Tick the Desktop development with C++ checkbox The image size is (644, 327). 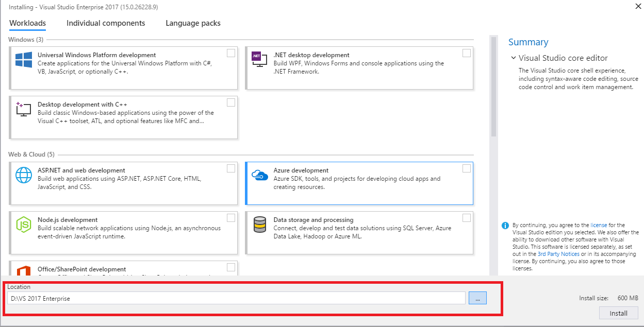[x=231, y=102]
